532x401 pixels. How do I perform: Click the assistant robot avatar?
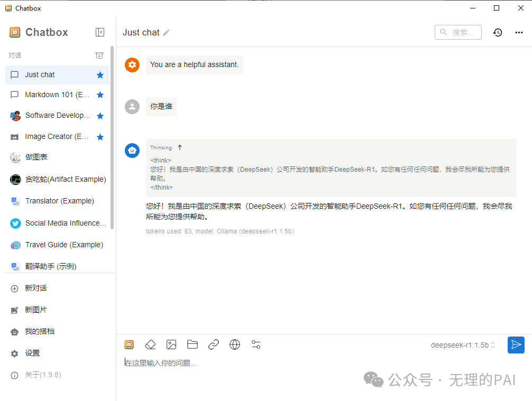[132, 150]
